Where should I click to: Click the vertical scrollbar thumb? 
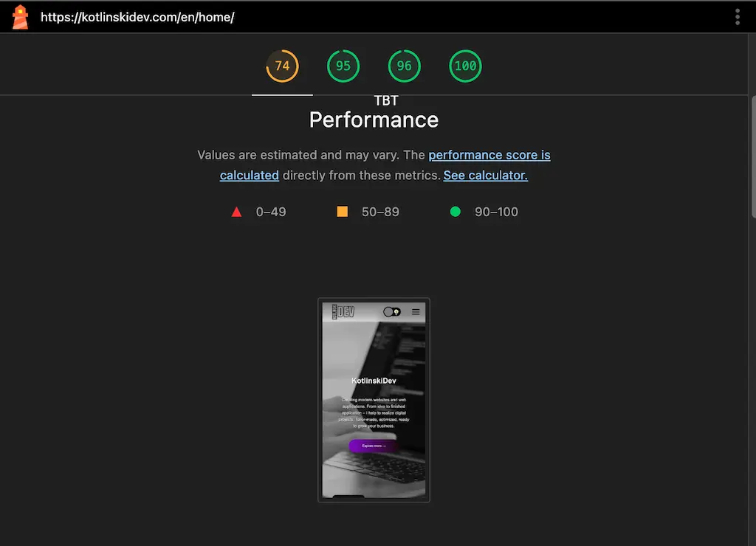point(753,157)
